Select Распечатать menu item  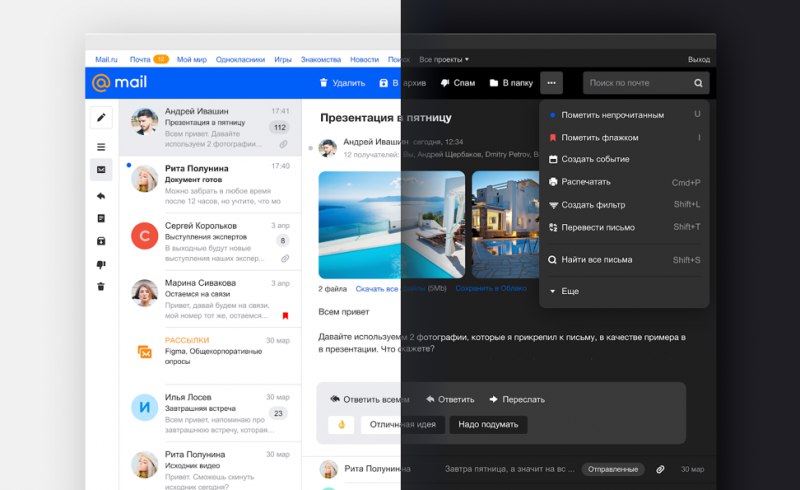(624, 182)
